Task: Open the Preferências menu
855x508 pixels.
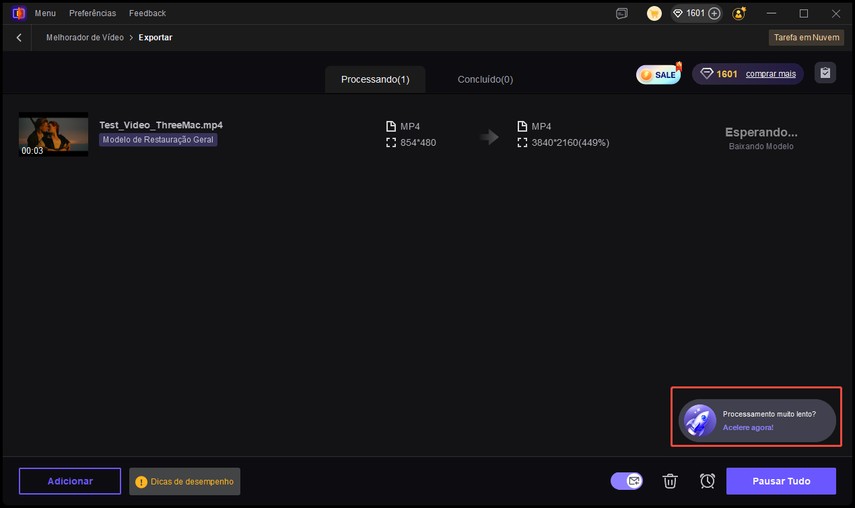Action: (92, 13)
